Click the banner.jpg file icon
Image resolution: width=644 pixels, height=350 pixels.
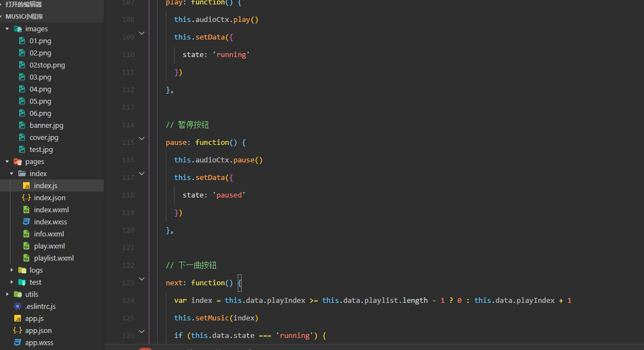[x=22, y=125]
